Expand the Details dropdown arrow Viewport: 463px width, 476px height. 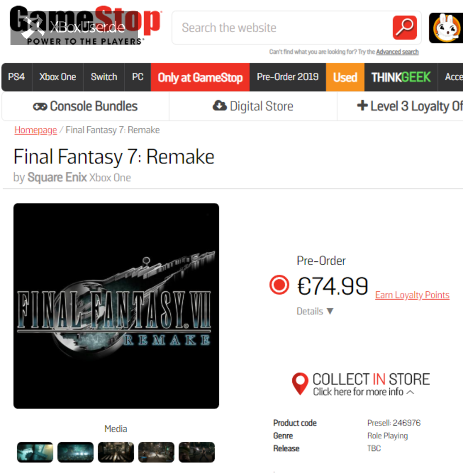(x=330, y=311)
